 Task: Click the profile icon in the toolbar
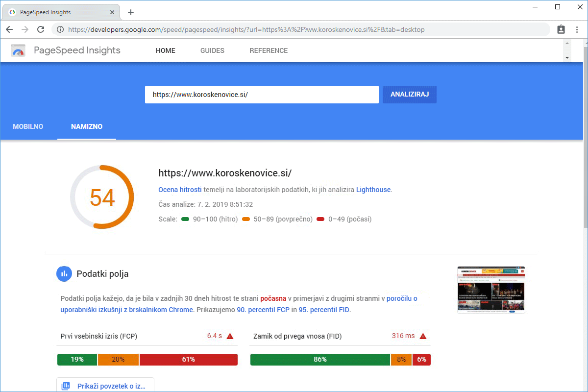561,29
